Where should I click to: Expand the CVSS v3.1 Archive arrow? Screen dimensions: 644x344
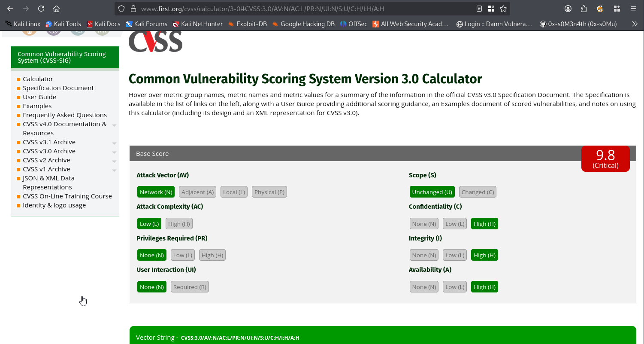point(114,143)
